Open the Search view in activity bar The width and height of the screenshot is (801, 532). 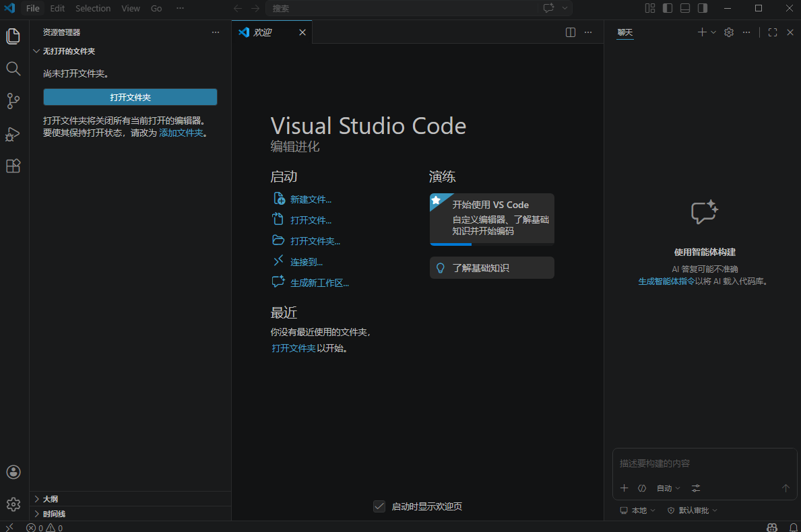[x=13, y=69]
